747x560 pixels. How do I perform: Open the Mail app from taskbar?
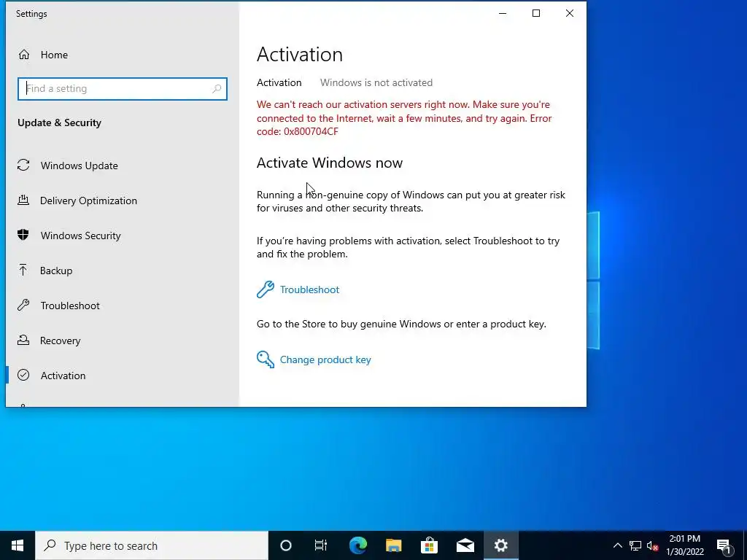click(x=465, y=545)
